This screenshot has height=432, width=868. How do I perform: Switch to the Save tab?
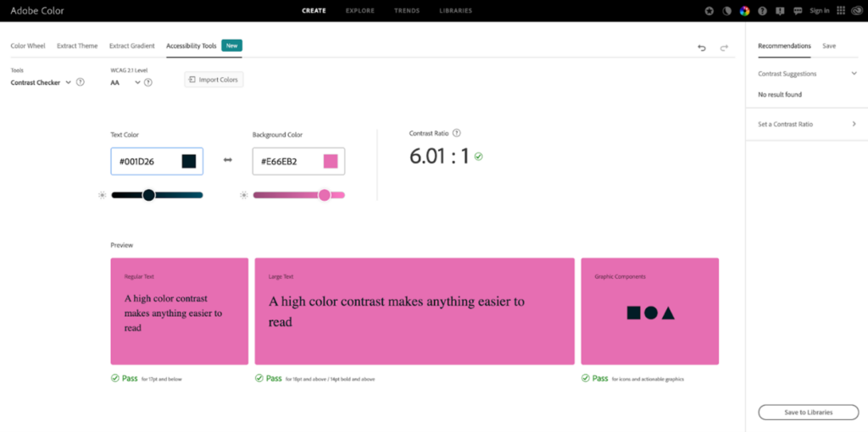(x=829, y=46)
